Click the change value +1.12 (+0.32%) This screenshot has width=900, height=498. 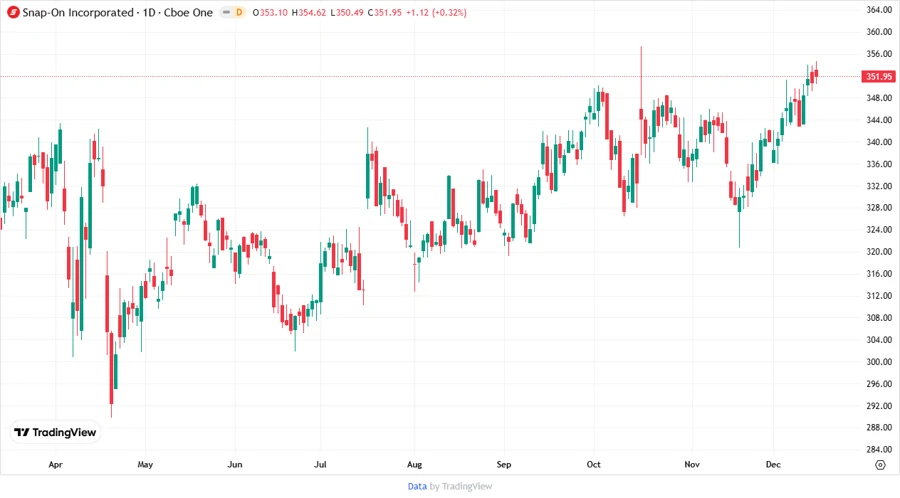click(436, 12)
